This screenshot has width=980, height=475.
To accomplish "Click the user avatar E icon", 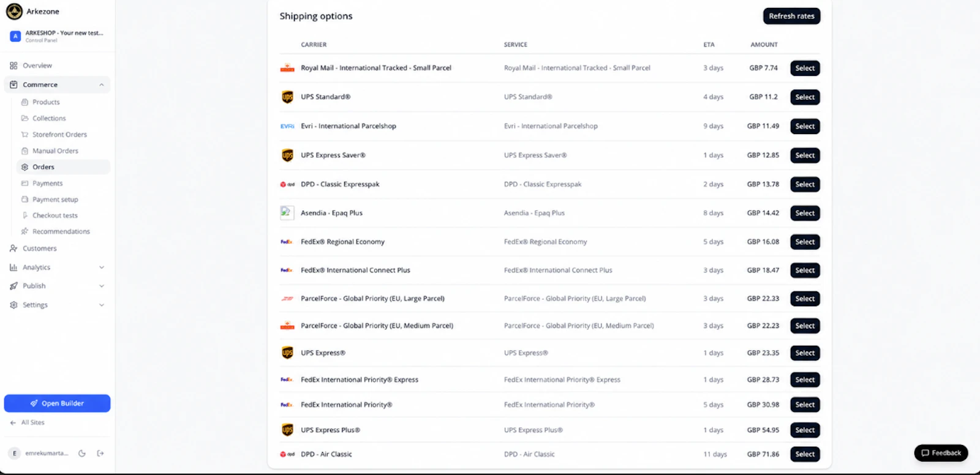I will pyautogui.click(x=15, y=454).
